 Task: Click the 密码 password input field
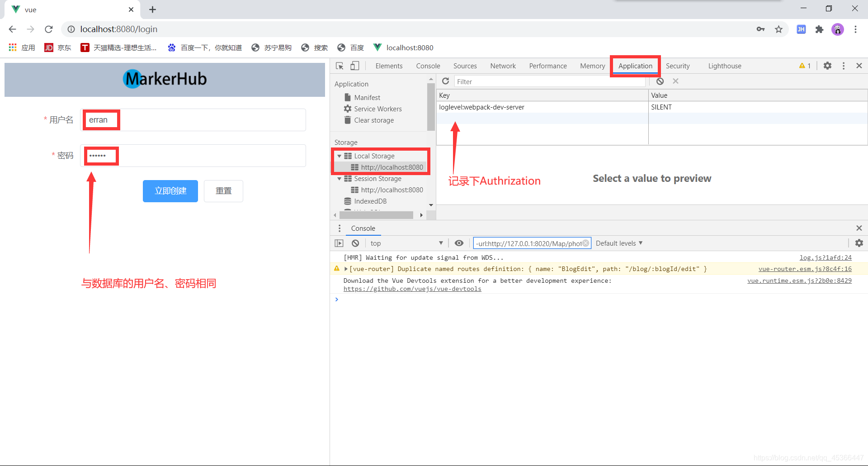(x=193, y=156)
